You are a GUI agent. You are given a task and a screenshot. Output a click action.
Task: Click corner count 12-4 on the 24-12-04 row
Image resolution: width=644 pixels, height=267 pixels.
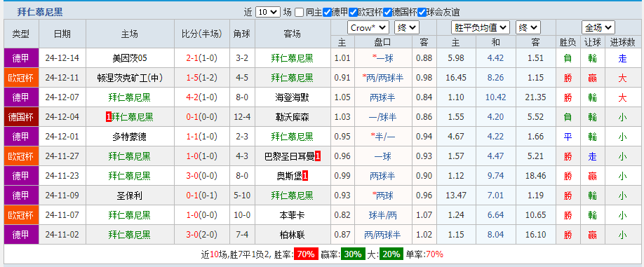click(x=242, y=117)
